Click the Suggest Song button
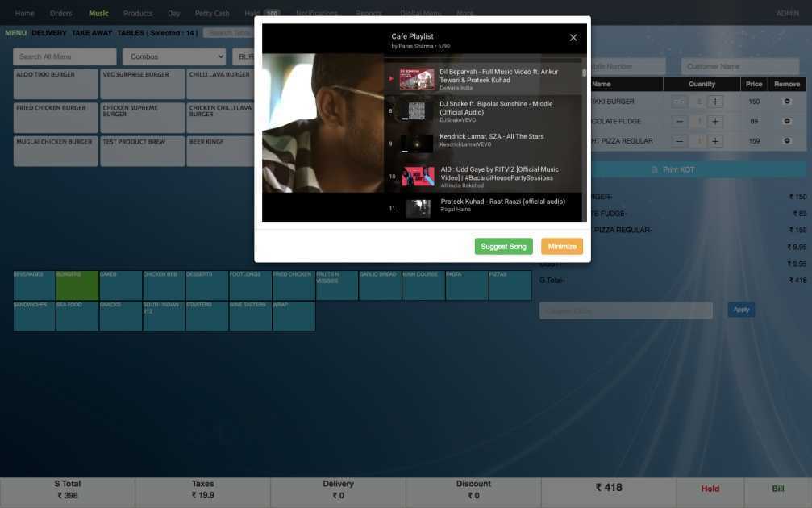 (503, 246)
